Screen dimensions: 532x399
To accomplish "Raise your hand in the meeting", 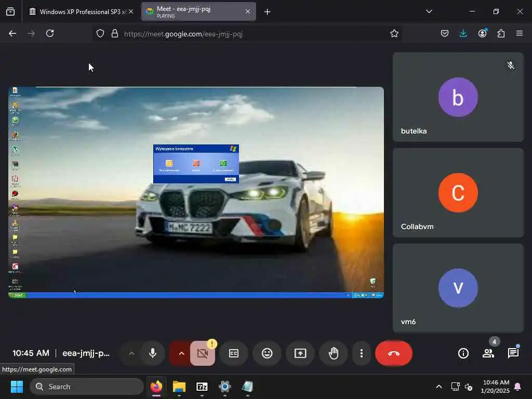I will pyautogui.click(x=334, y=353).
